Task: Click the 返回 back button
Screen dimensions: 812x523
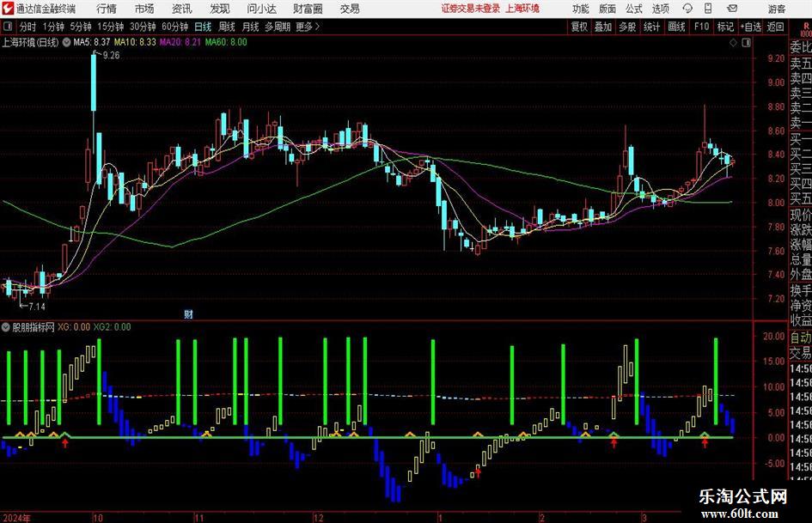Action: (x=775, y=27)
